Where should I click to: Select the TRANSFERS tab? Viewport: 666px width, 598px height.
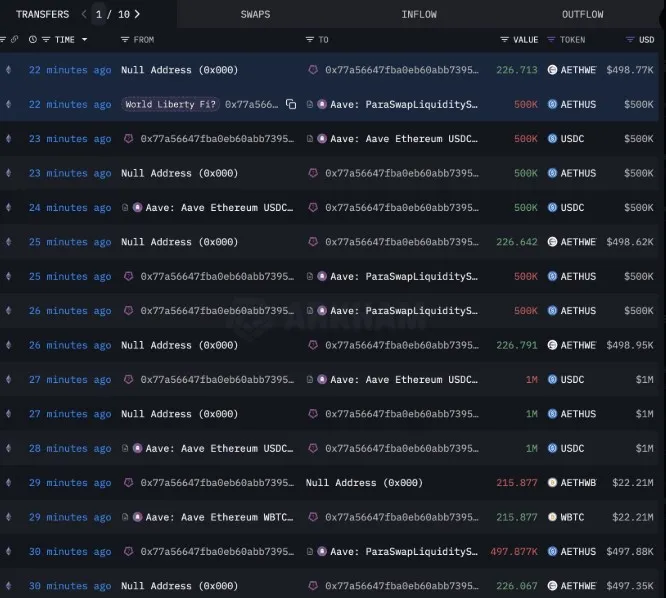pos(42,14)
